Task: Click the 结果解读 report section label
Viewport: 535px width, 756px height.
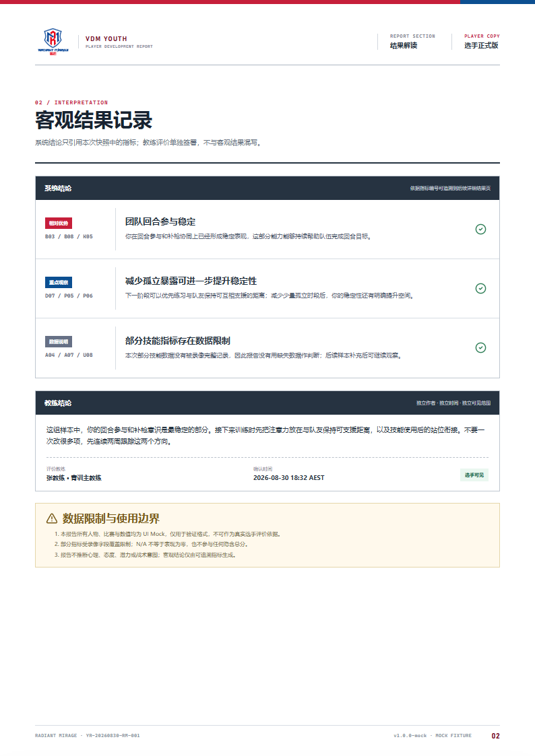Action: pyautogui.click(x=404, y=46)
